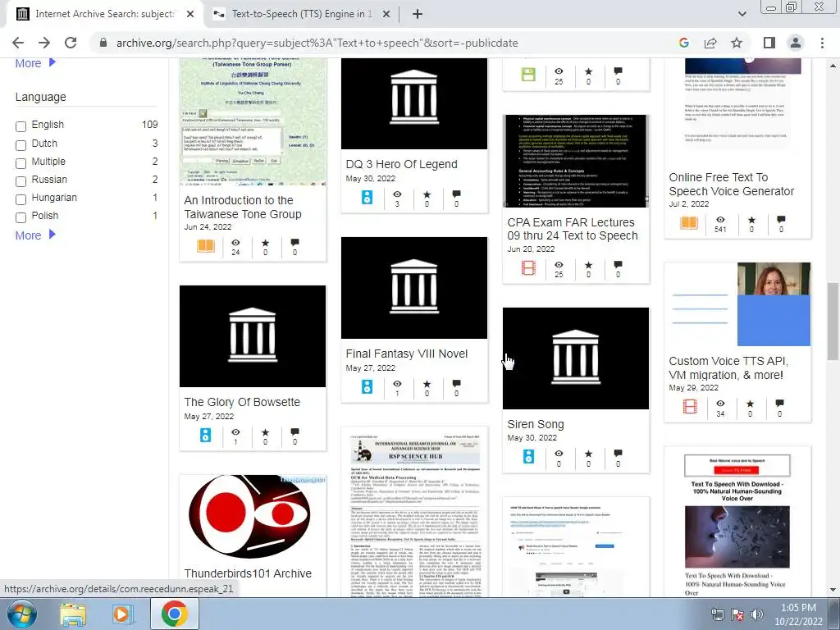840x630 pixels.
Task: Open the Windows Start menu
Action: click(21, 614)
